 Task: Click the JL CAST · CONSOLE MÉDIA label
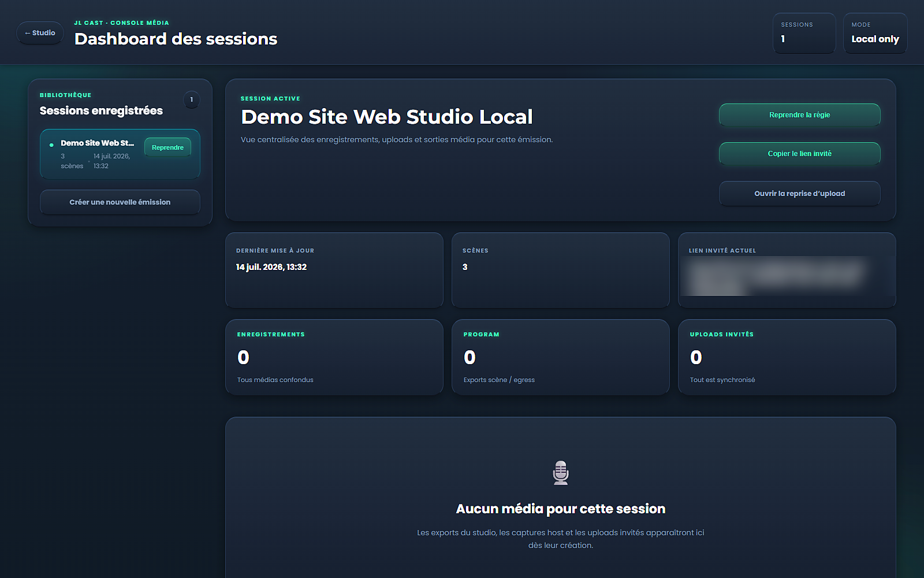[x=121, y=23]
